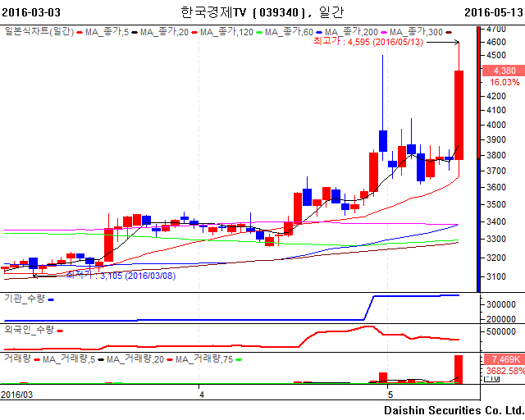The width and height of the screenshot is (525, 420).
Task: Click the 300000 label in 기관_수량 panel
Action: [x=501, y=304]
